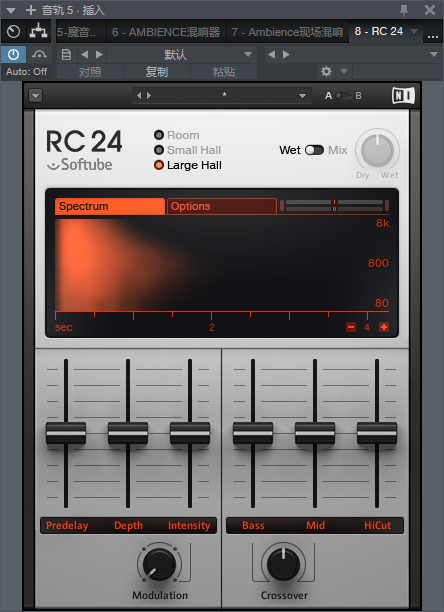
Task: Click the Bass fader handle
Action: [253, 433]
